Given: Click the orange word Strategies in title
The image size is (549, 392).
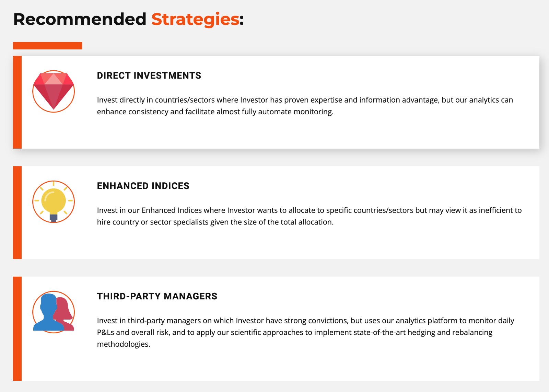Looking at the screenshot, I should coord(195,19).
